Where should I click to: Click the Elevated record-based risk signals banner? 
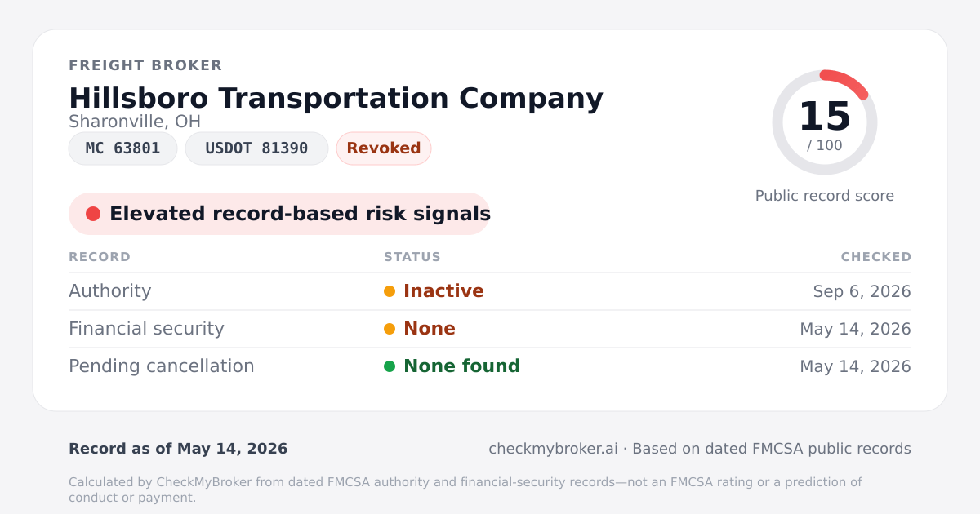[x=279, y=214]
